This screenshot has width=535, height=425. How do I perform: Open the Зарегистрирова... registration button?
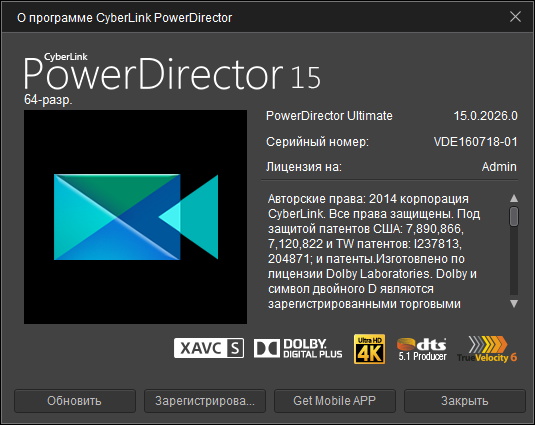[205, 401]
